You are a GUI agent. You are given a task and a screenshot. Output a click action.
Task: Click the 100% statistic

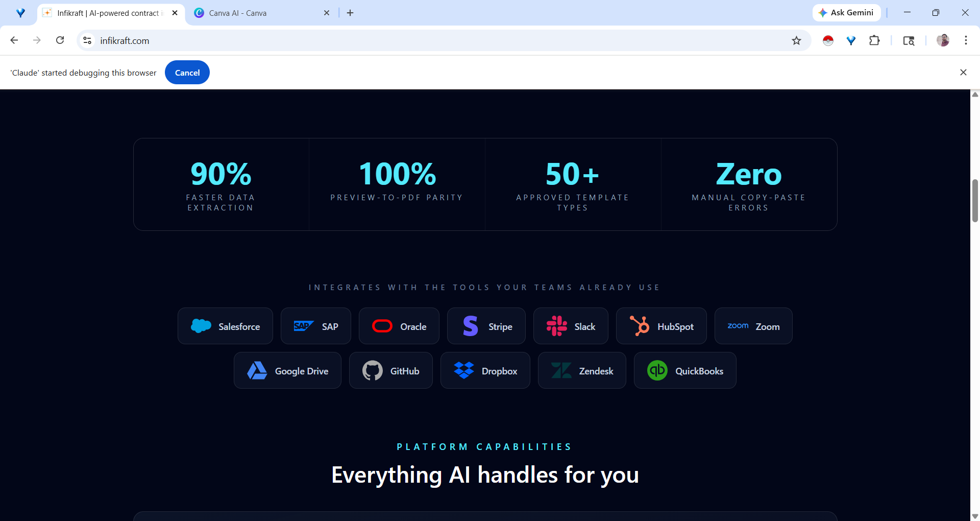coord(397,174)
